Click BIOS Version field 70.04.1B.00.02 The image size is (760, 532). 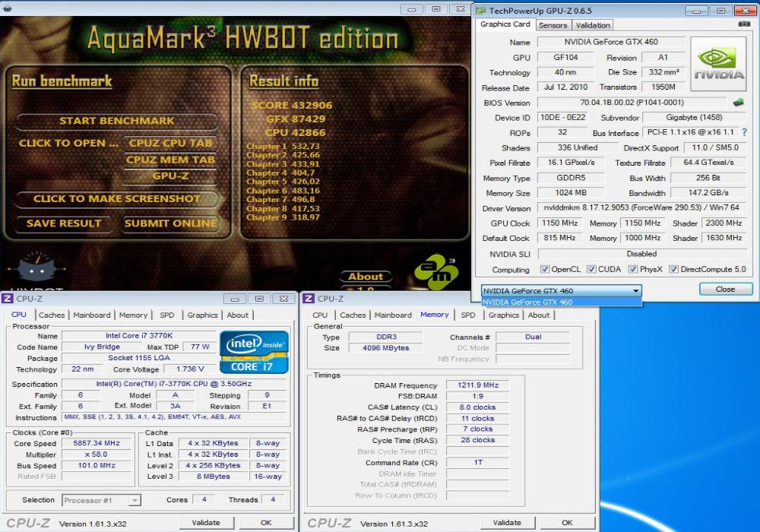632,103
